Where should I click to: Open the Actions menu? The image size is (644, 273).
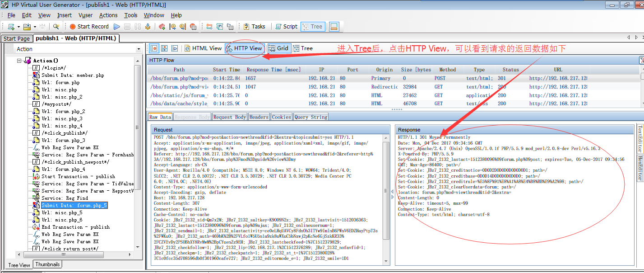click(x=108, y=15)
